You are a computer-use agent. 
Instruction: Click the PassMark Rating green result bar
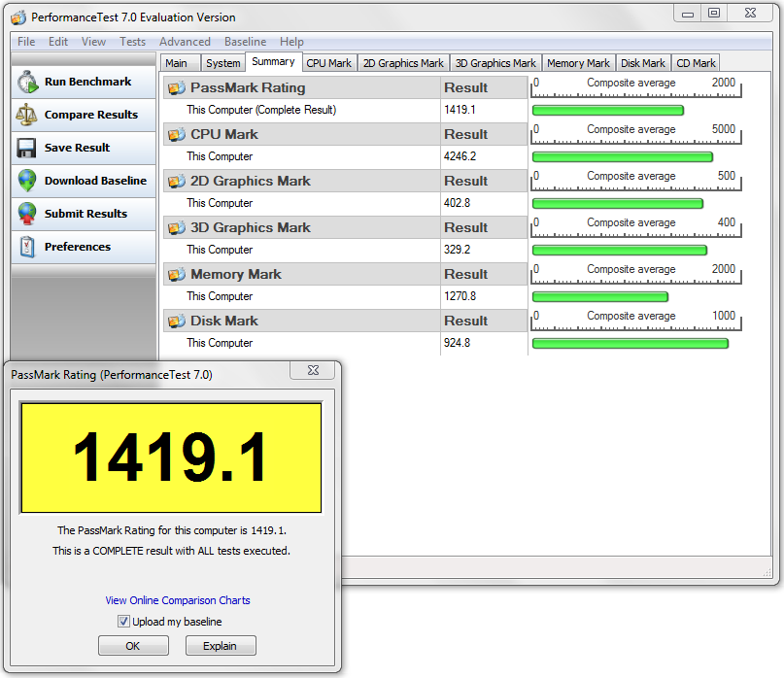608,110
